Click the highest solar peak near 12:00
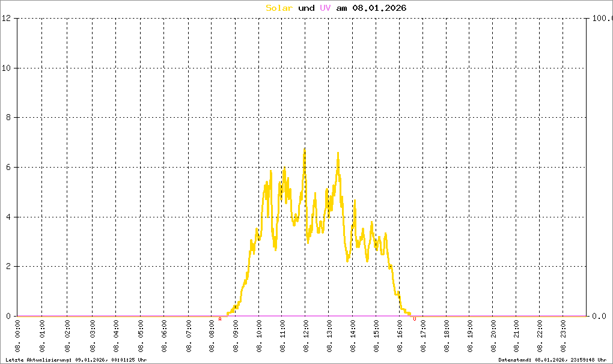Image resolution: width=613 pixels, height=364 pixels. (304, 150)
